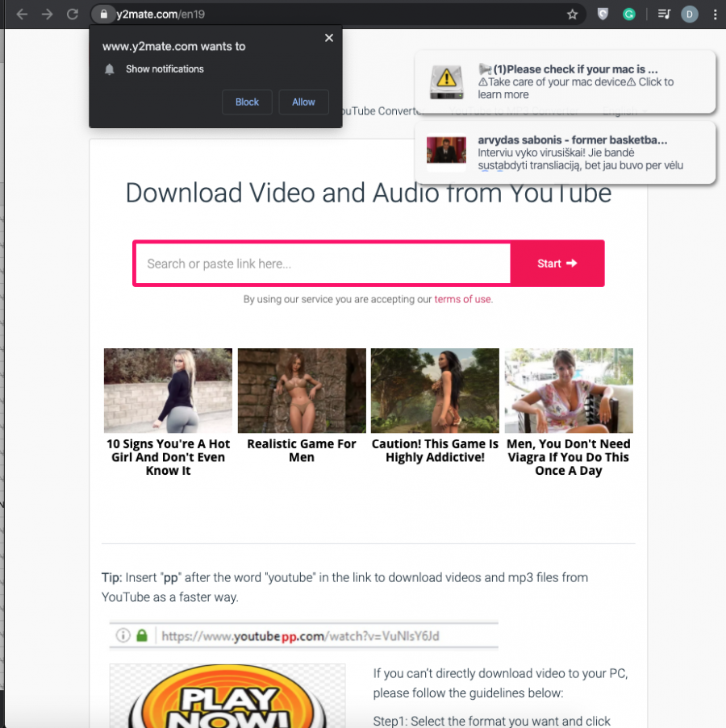
Task: Block notifications from y2mate.com
Action: tap(247, 102)
